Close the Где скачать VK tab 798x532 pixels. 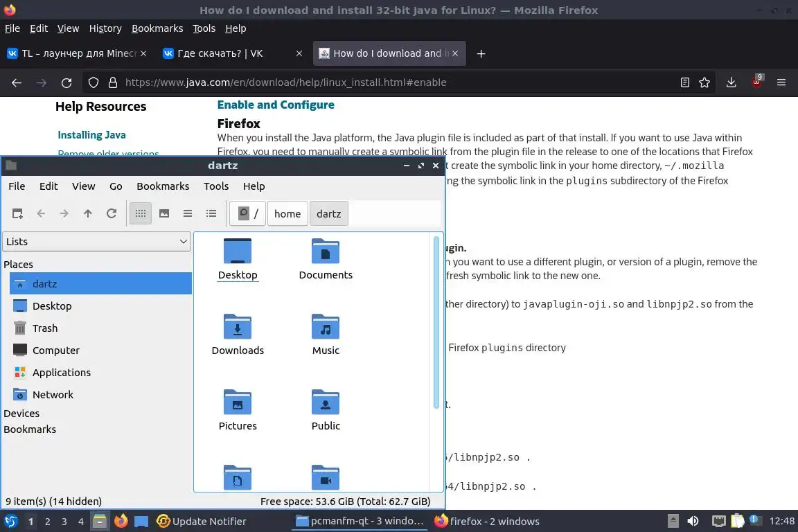click(299, 53)
